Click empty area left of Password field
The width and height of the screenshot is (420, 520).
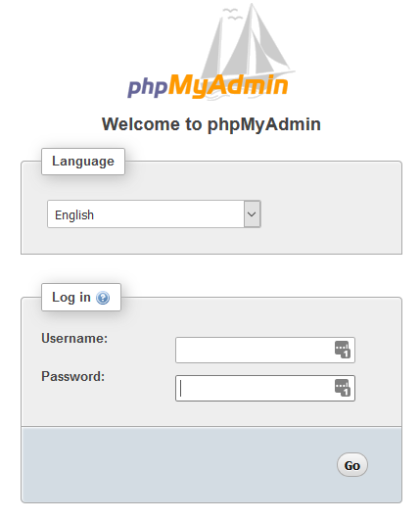[139, 388]
